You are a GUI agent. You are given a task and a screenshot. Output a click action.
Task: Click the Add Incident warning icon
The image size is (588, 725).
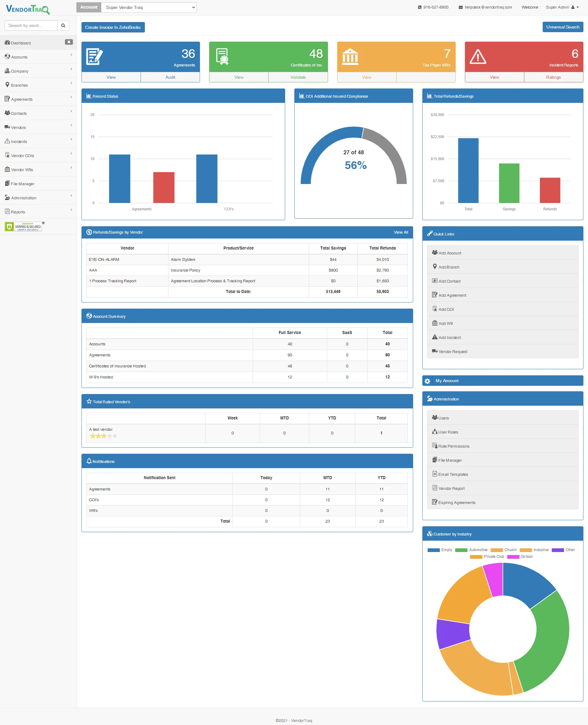(435, 337)
